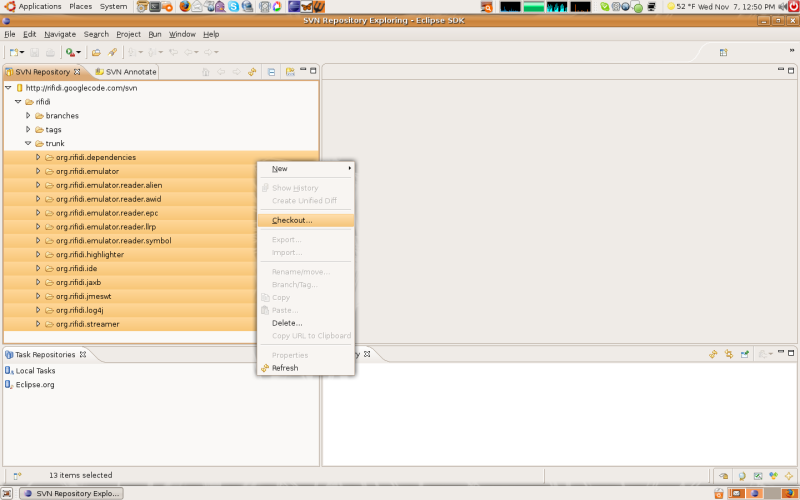Choose Delete... from the context menu
Screen dimensions: 800x500
pyautogui.click(x=306, y=323)
